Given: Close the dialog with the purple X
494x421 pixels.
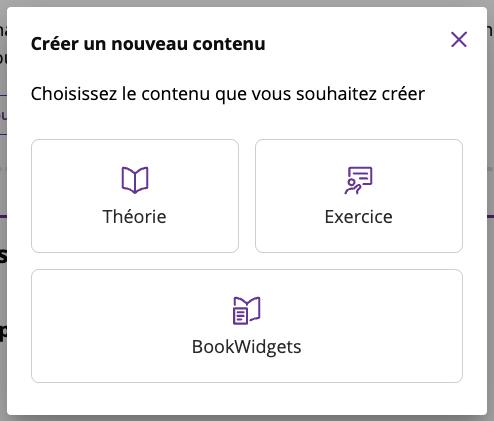Looking at the screenshot, I should click(x=459, y=40).
